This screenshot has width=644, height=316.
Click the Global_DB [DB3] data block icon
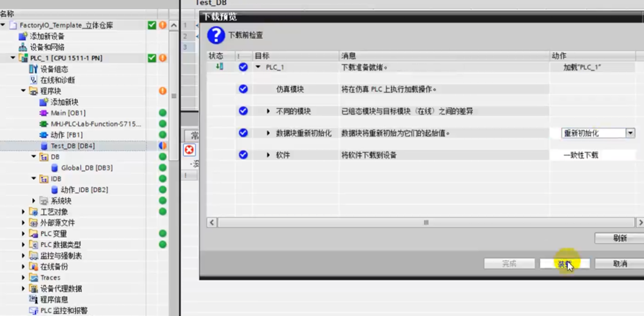(55, 168)
